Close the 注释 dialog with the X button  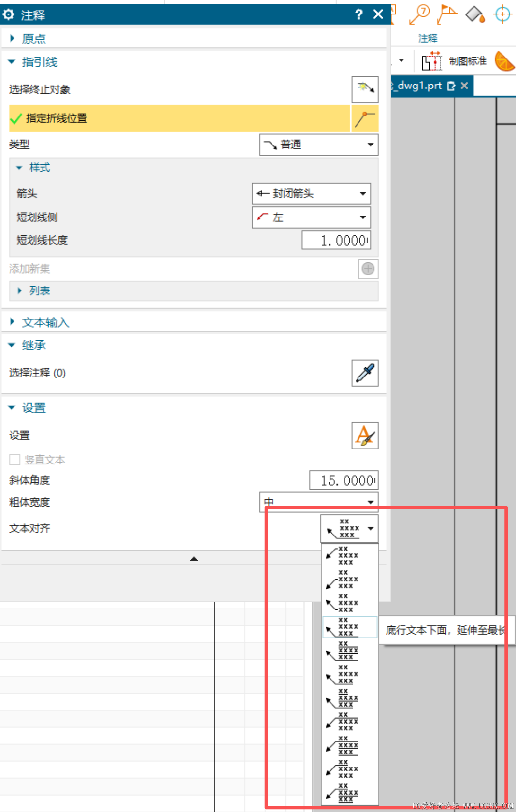(x=378, y=14)
